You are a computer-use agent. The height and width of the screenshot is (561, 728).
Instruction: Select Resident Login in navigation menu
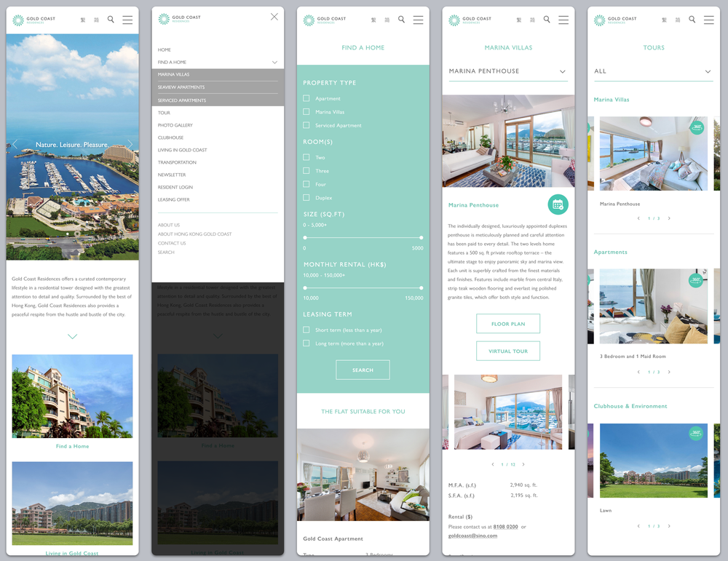[x=175, y=188]
